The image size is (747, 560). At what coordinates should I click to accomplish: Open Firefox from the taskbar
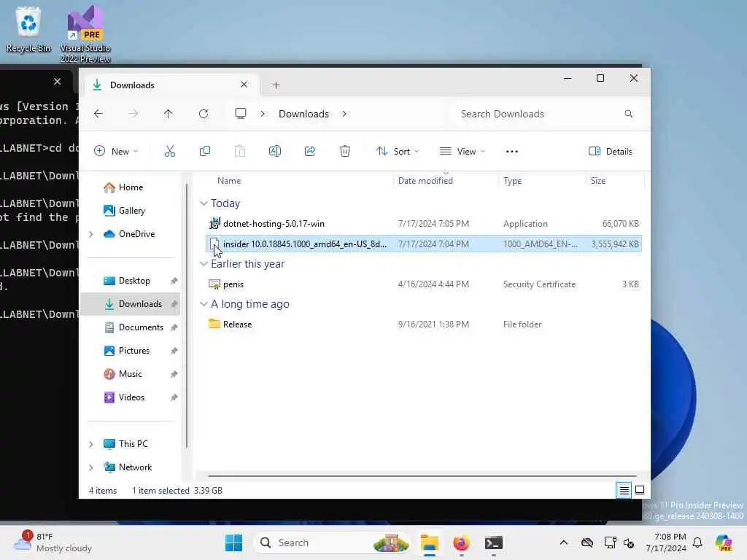[x=461, y=542]
